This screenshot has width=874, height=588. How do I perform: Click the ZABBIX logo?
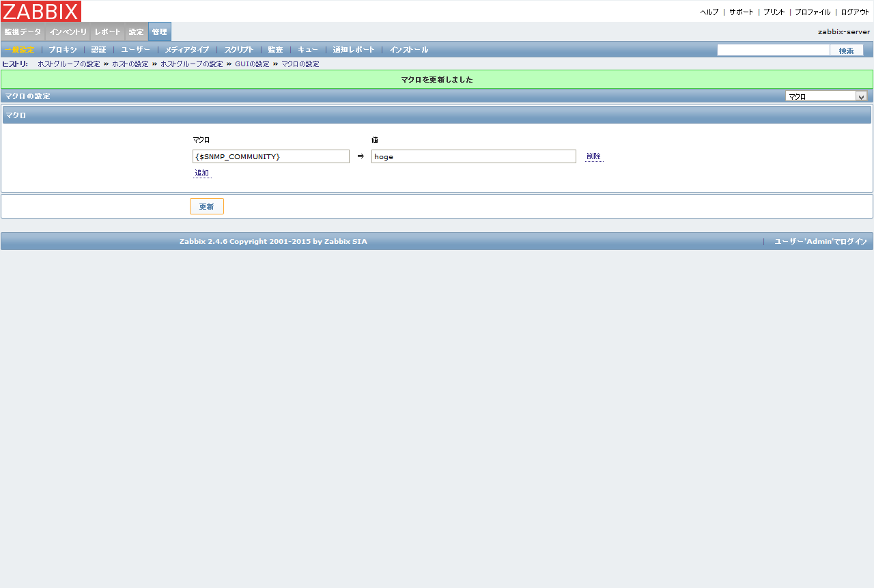tap(40, 11)
